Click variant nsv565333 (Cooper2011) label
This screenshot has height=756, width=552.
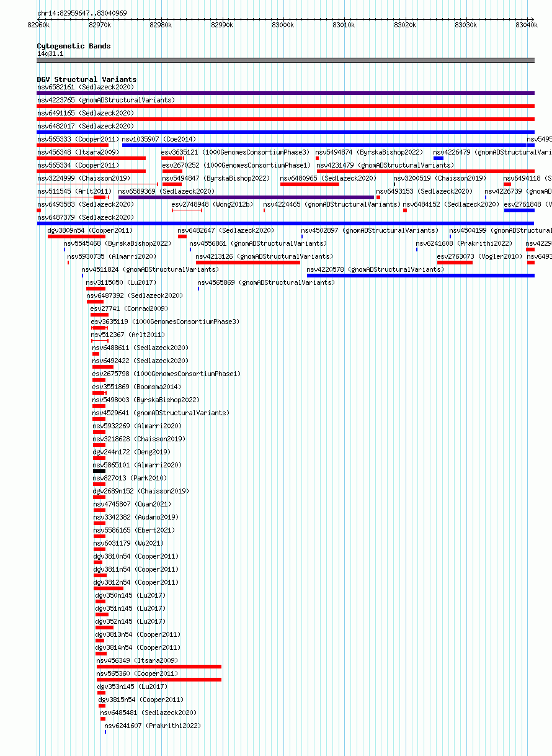(78, 140)
